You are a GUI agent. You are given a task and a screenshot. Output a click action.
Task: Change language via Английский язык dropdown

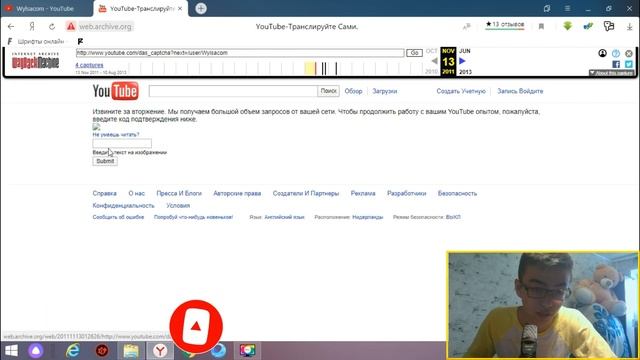point(284,217)
